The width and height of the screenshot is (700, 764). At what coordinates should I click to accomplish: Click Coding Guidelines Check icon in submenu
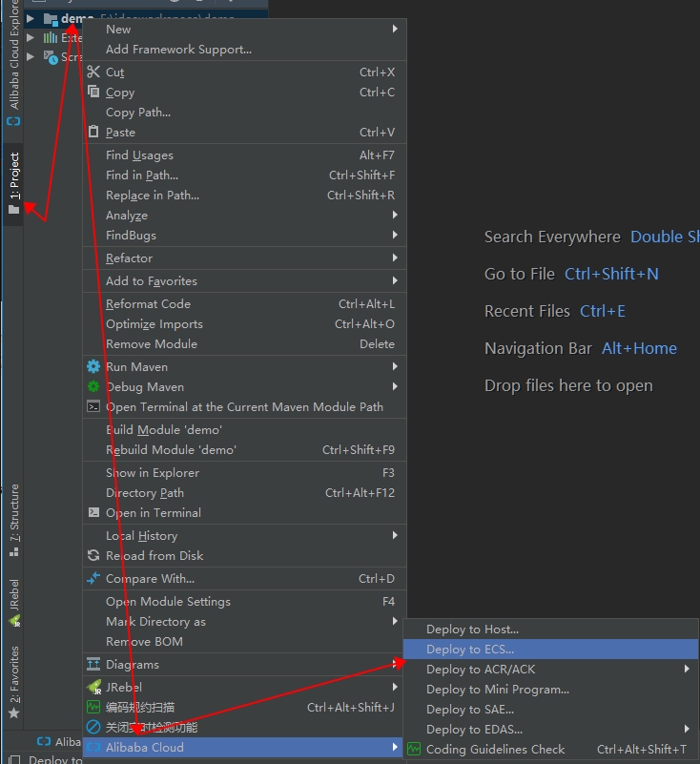tap(414, 750)
